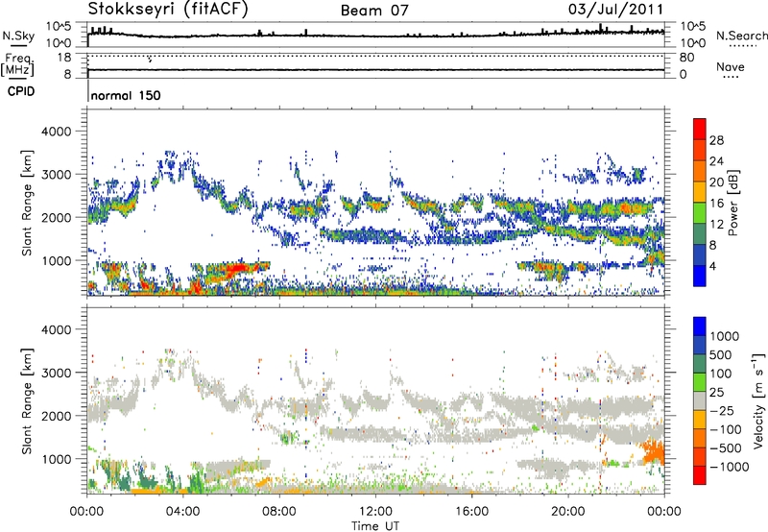Click the '4' power colorbar tick label

point(712,267)
